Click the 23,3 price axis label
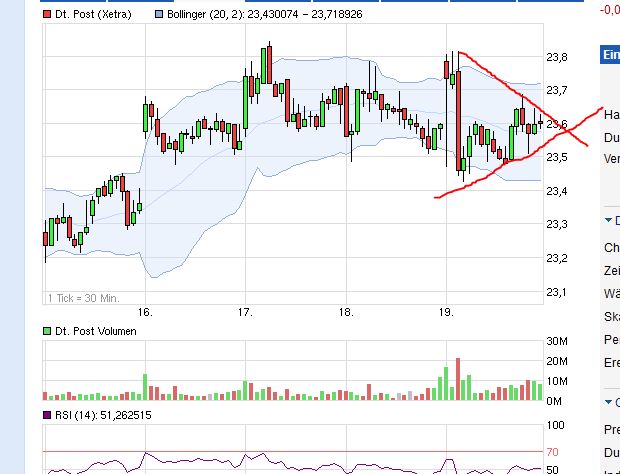The height and width of the screenshot is (474, 620). tap(557, 225)
